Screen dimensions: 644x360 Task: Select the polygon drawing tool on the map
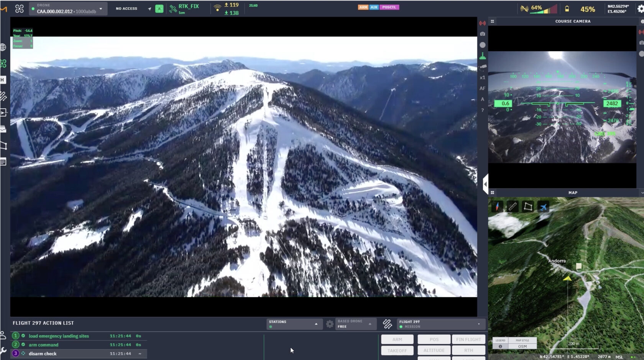pos(529,207)
